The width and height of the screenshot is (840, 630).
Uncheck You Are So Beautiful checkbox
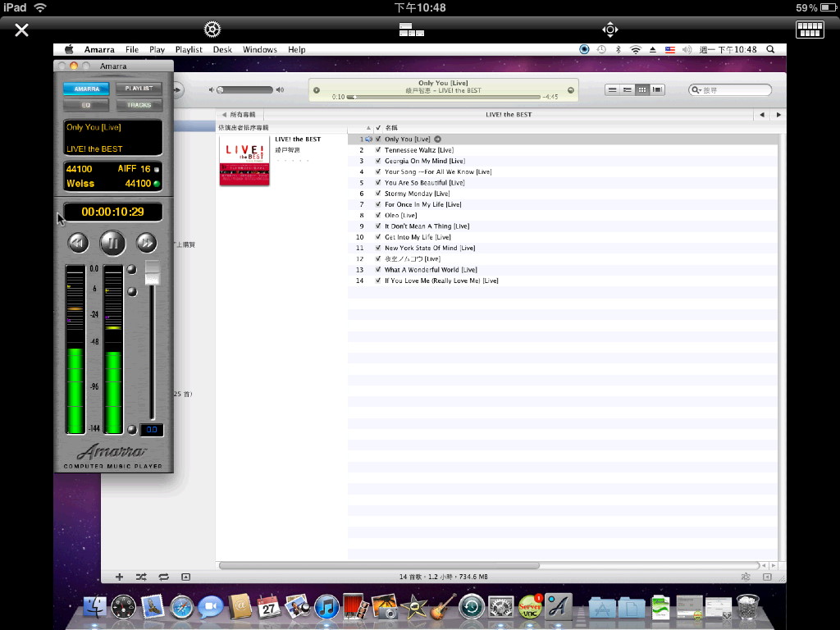click(378, 182)
